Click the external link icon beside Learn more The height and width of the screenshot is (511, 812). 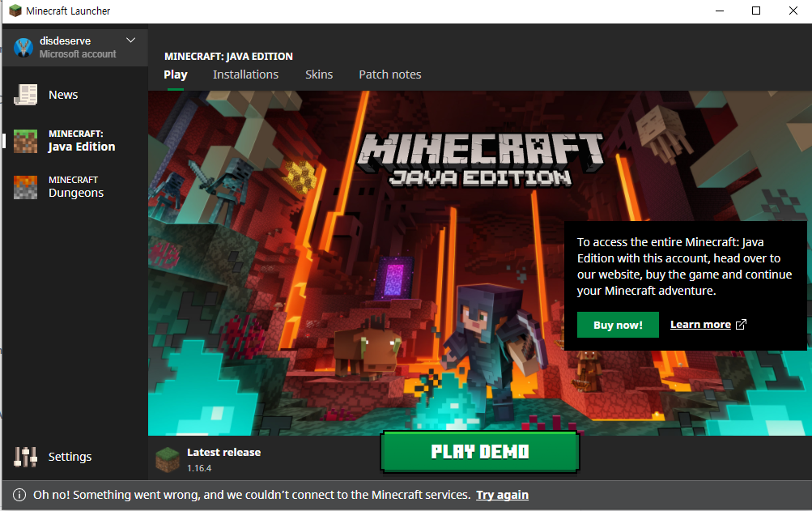[741, 325]
